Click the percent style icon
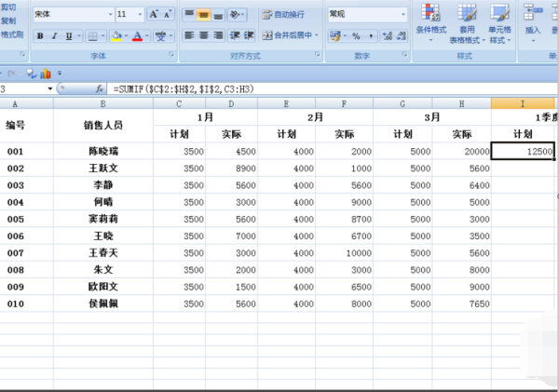The height and width of the screenshot is (392, 559). pos(356,35)
